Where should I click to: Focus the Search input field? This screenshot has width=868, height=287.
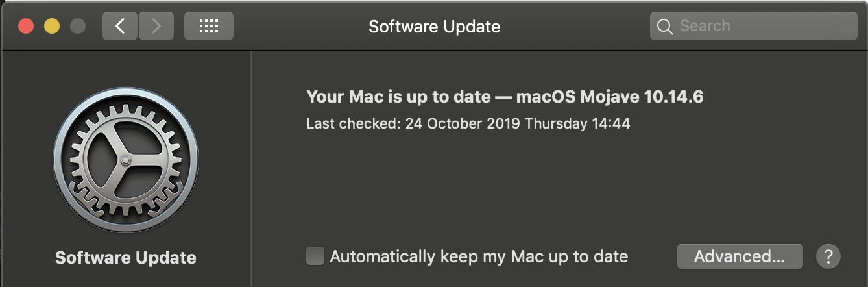click(762, 26)
